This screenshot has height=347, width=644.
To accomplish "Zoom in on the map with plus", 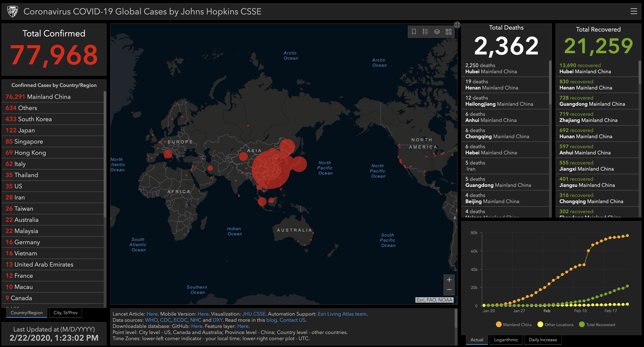I will 449,280.
